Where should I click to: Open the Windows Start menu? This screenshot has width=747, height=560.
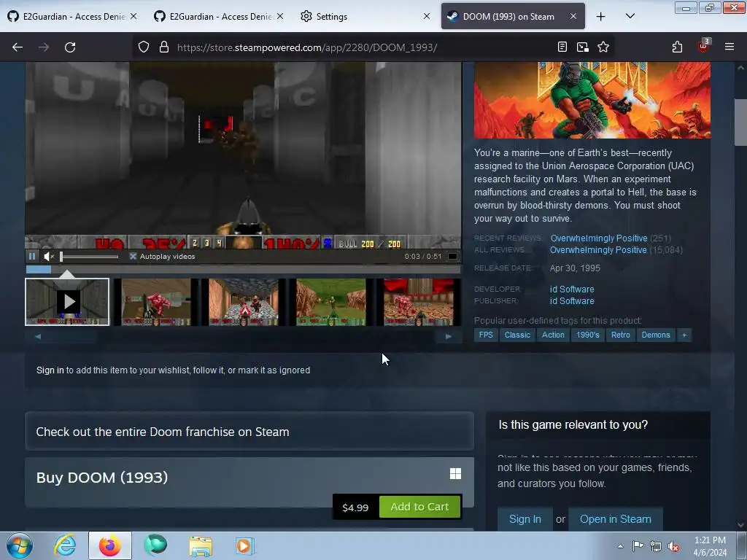coord(20,545)
